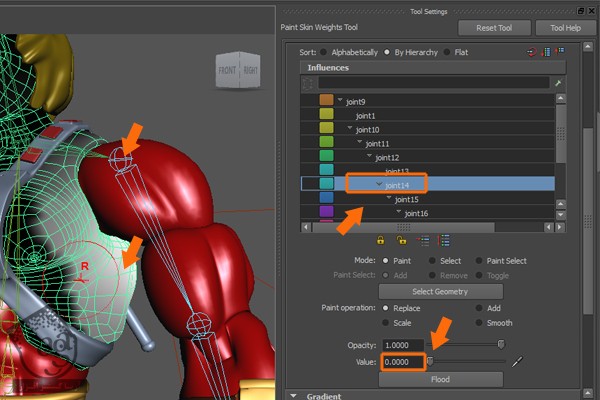Click the Tool Settings panel scroll-up arrow
Viewport: 600px width, 400px height.
588,47
